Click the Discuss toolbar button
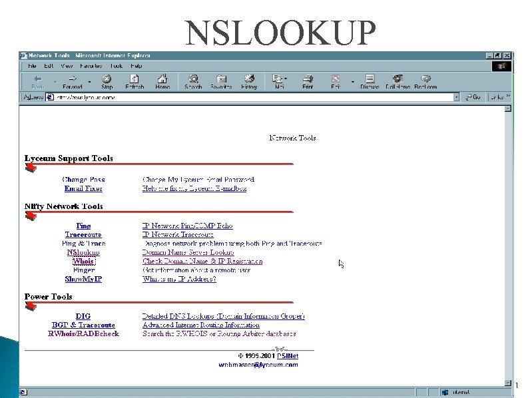 tap(370, 82)
